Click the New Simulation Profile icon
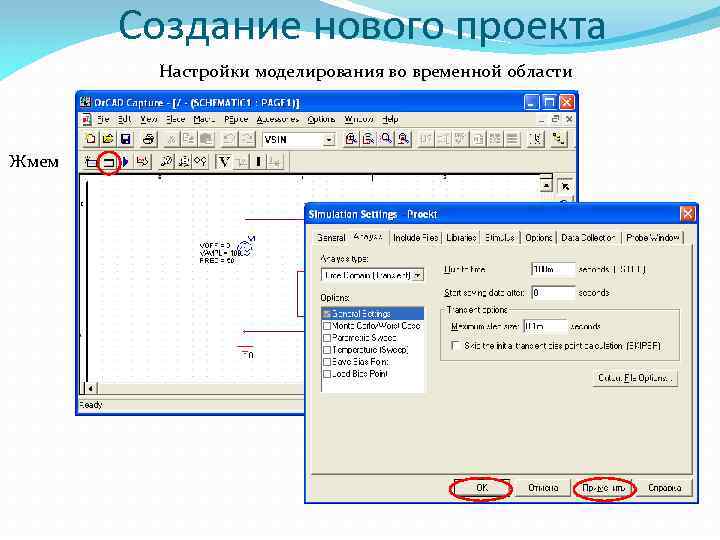The height and width of the screenshot is (540, 720). (91, 162)
